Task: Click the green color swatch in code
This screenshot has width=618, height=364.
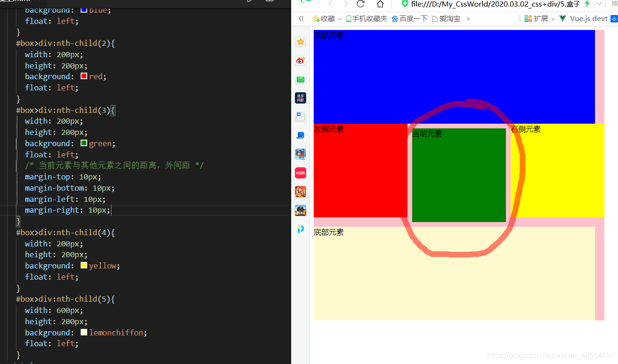Action: (84, 143)
